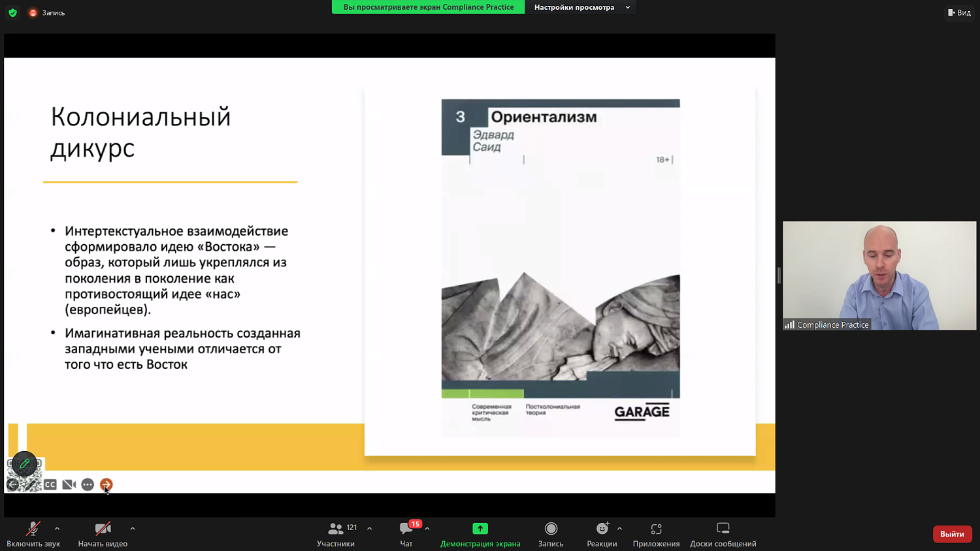Click the green pen annotation button

click(24, 464)
